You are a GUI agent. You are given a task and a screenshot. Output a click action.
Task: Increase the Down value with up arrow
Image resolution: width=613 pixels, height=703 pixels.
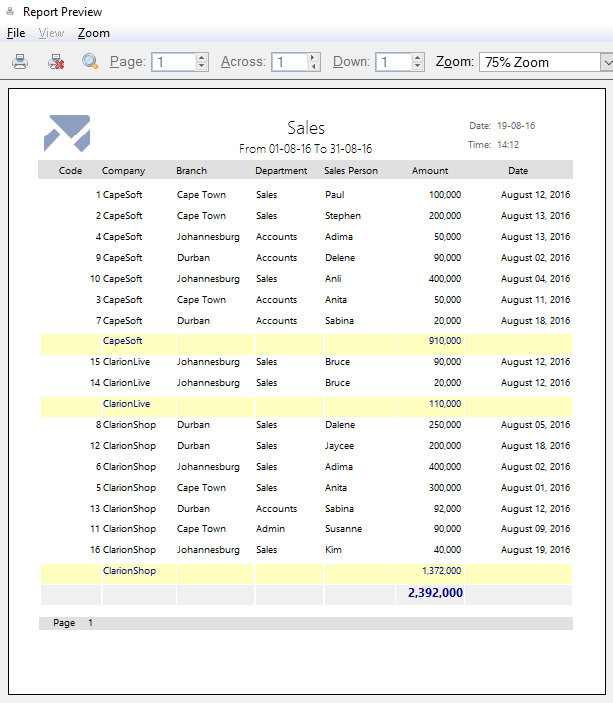(x=416, y=57)
